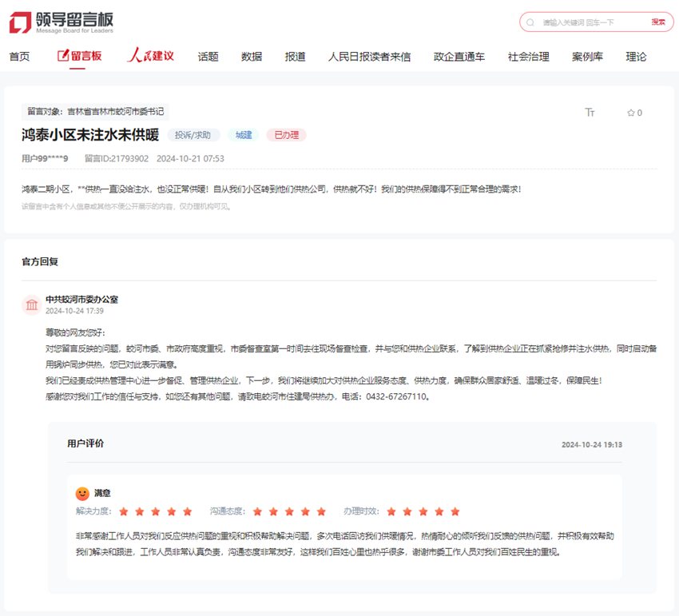Screen dimensions: 679x616
Task: Click the Tt text size icon
Action: [x=590, y=113]
